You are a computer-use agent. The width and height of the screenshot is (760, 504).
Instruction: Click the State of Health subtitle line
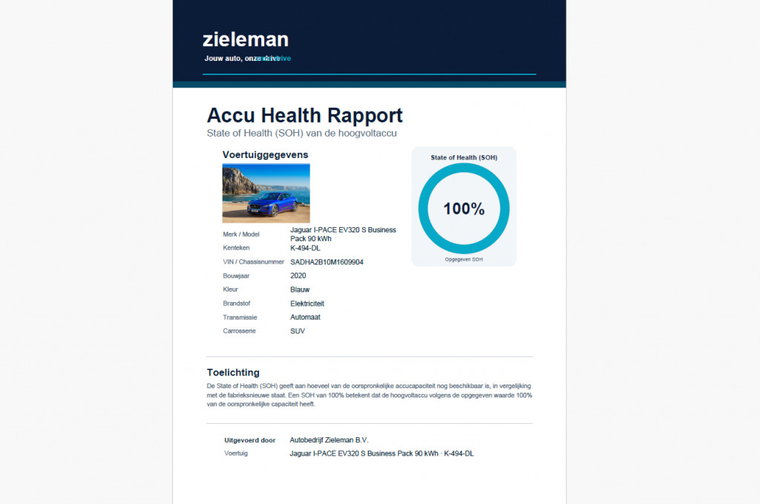[301, 133]
